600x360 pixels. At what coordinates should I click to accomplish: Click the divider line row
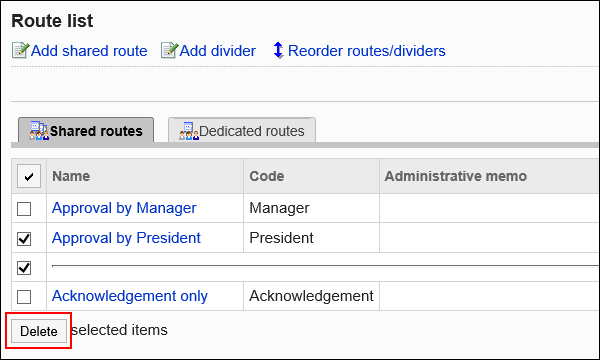point(325,266)
